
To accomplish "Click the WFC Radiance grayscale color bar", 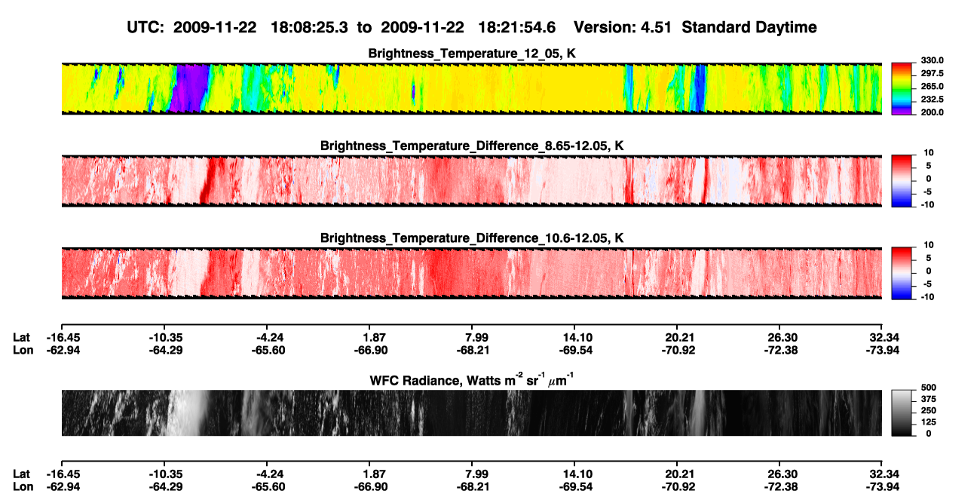I will coord(901,413).
